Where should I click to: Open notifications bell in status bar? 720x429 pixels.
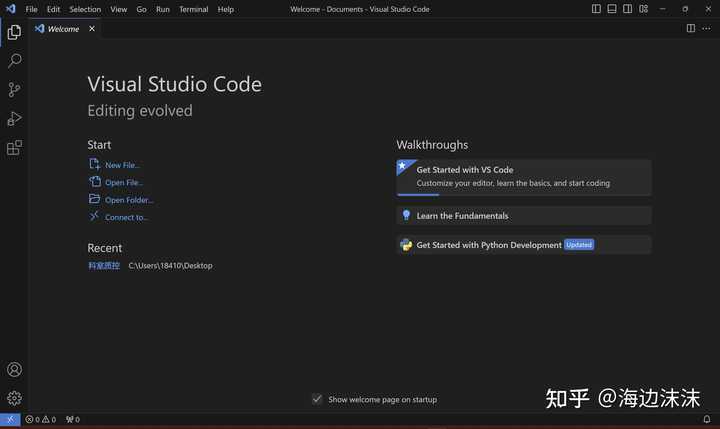(707, 419)
